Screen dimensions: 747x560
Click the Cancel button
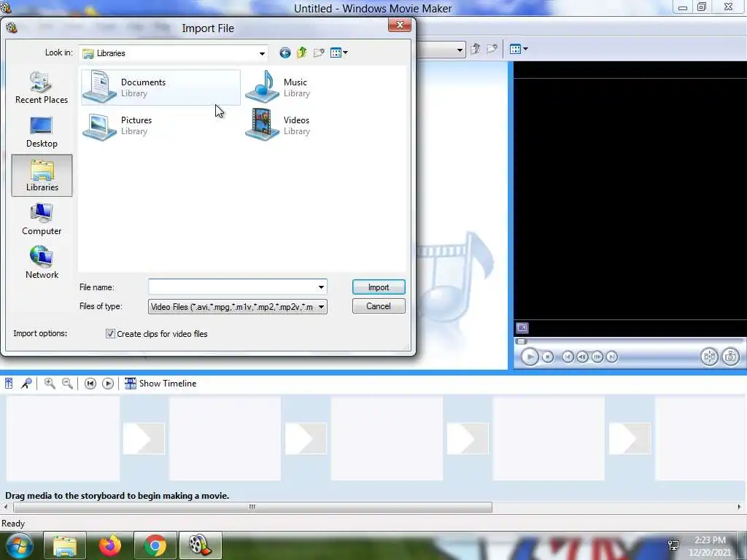pyautogui.click(x=379, y=306)
